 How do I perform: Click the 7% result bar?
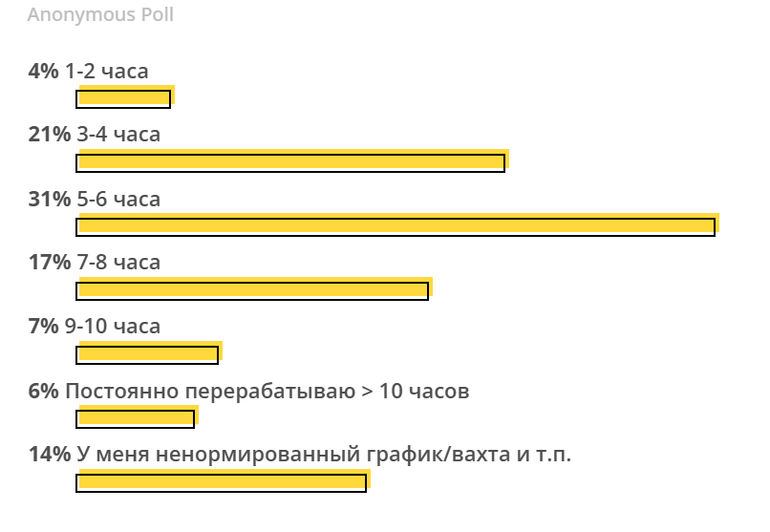147,354
